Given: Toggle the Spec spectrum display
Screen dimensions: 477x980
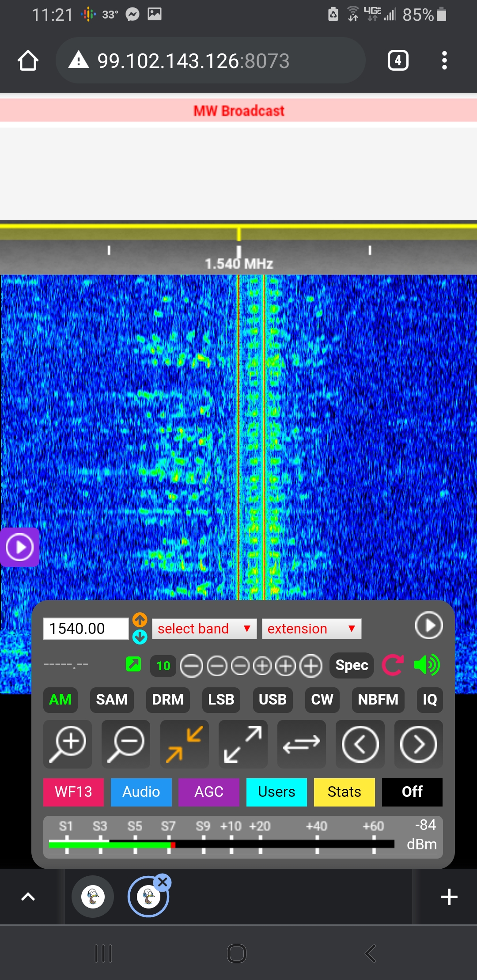Looking at the screenshot, I should pyautogui.click(x=352, y=665).
